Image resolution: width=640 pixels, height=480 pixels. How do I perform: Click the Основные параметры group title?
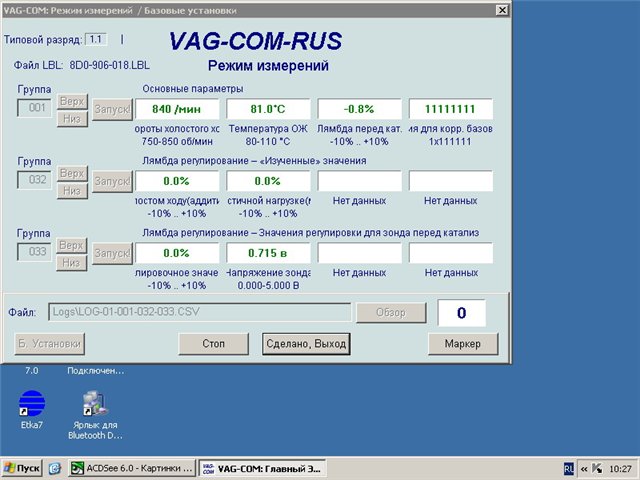[193, 89]
